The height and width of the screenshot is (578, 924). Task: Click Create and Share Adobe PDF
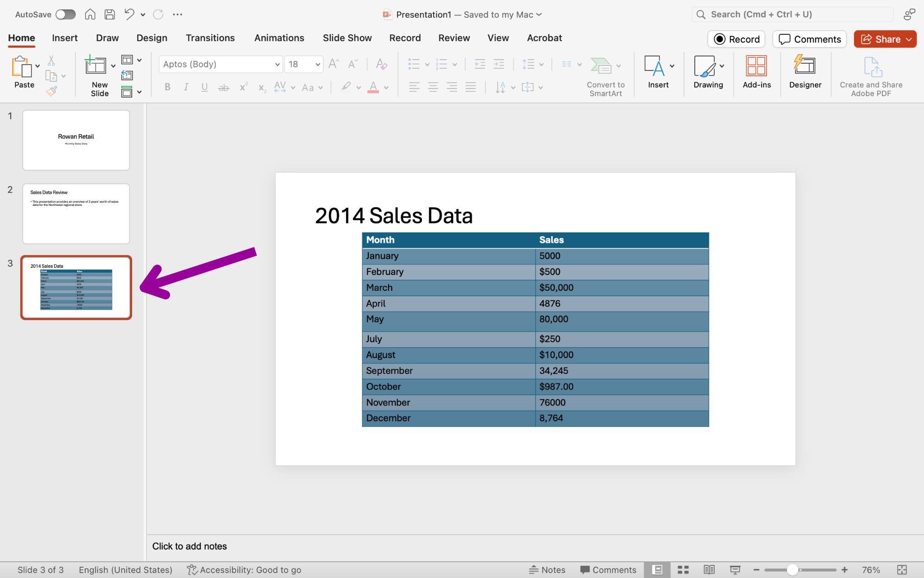tap(871, 76)
